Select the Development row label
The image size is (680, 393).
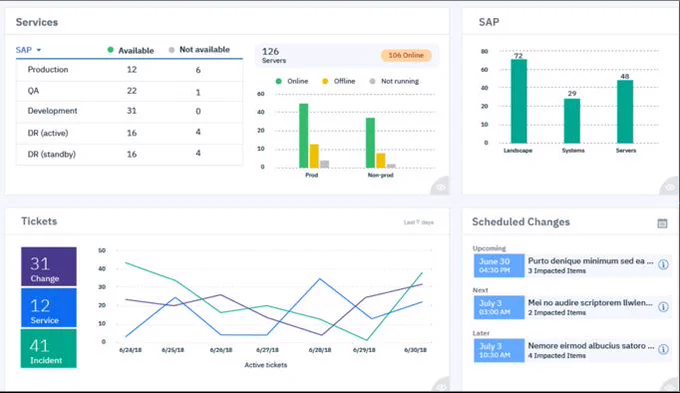point(52,111)
